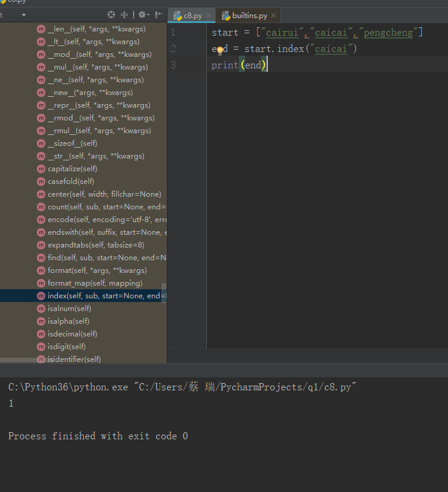Click the method icon beside __sizeof__(self)
This screenshot has width=448, height=492.
(41, 143)
